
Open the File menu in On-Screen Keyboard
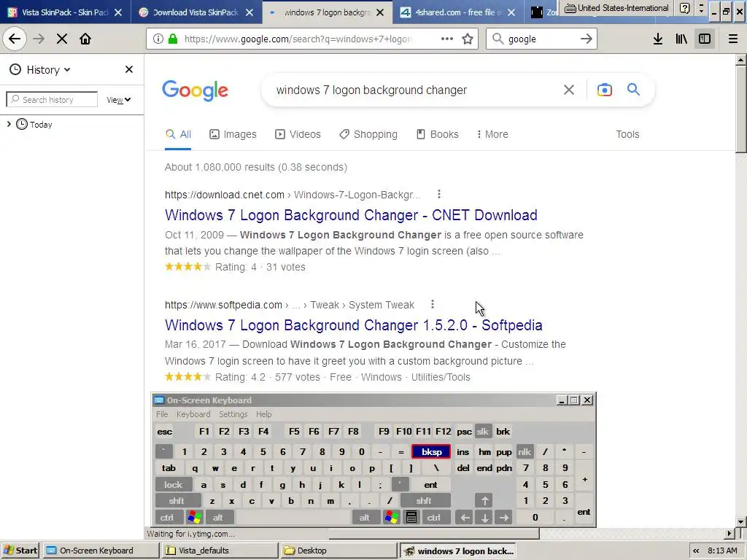click(162, 414)
